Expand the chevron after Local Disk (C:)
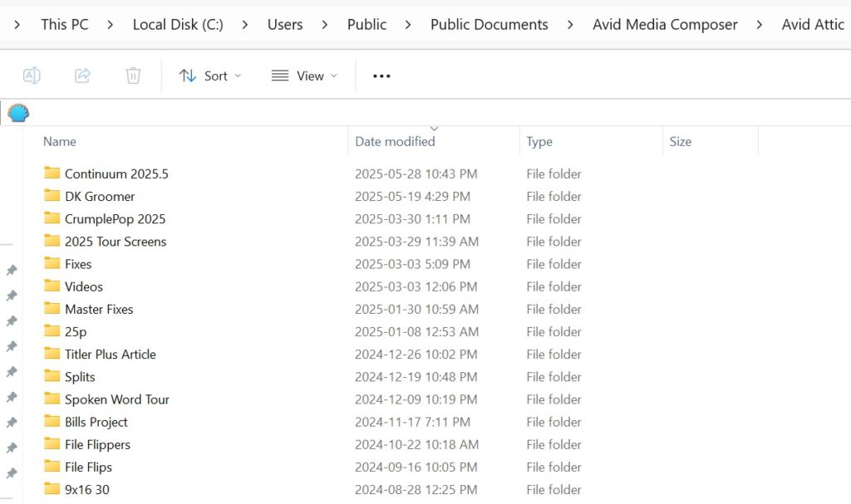 (245, 25)
